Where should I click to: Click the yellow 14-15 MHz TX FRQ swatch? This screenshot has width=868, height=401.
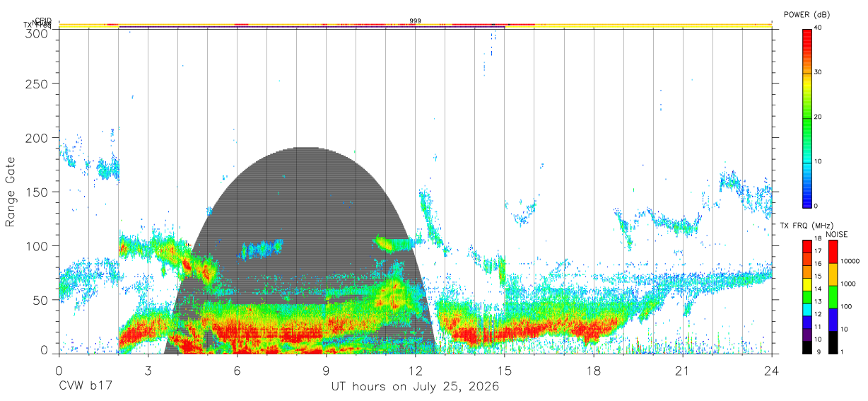pyautogui.click(x=807, y=284)
